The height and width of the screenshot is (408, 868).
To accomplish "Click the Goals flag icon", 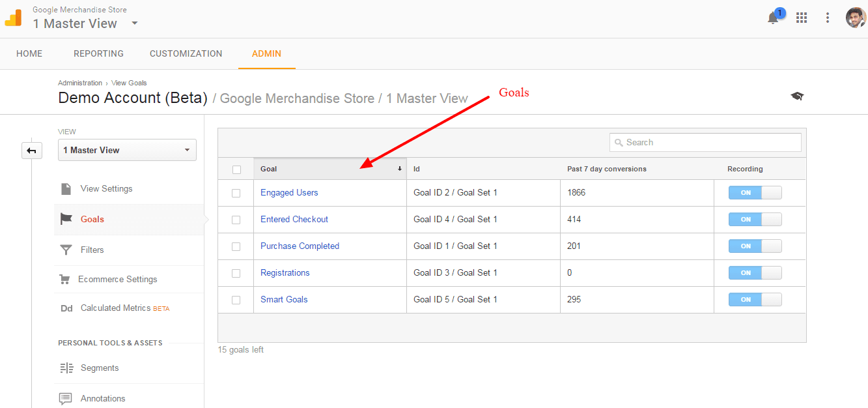I will (66, 219).
